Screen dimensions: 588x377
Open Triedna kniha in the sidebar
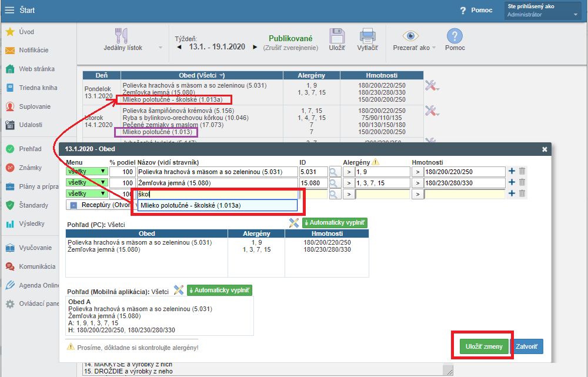[x=38, y=88]
